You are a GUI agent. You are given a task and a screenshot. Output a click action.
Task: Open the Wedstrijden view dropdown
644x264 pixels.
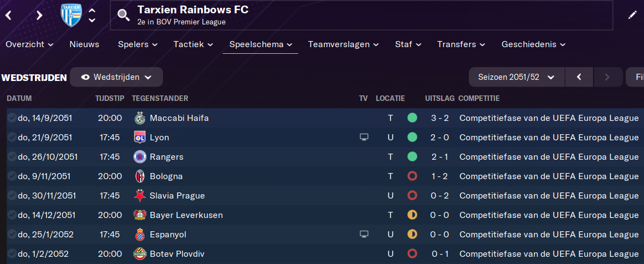pos(116,78)
